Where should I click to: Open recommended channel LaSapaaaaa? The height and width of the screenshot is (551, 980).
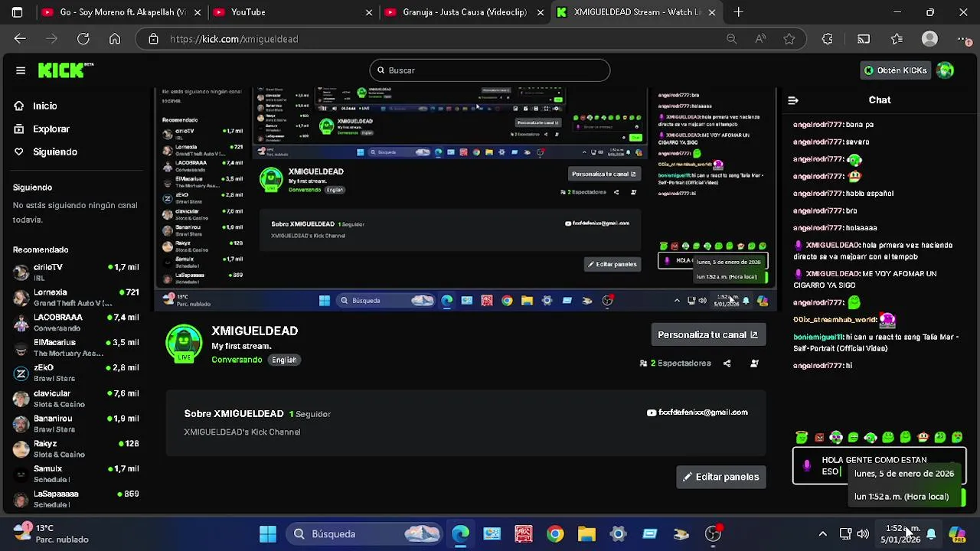76,500
